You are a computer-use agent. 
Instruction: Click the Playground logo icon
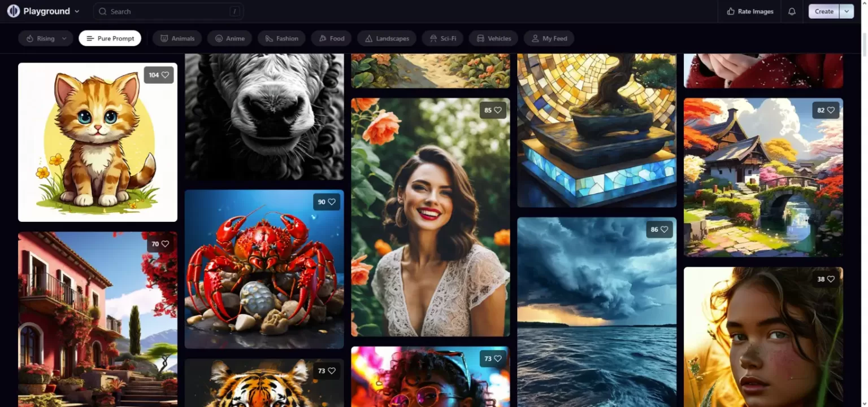coord(13,11)
